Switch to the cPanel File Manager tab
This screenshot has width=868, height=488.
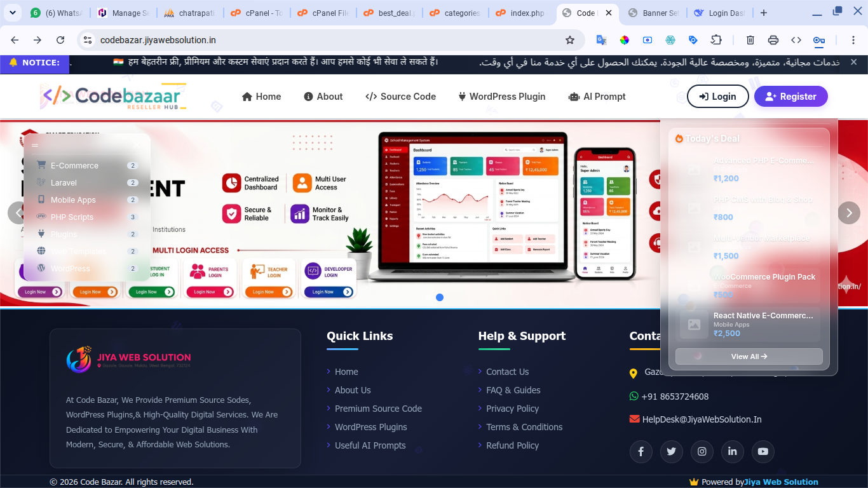(x=323, y=13)
